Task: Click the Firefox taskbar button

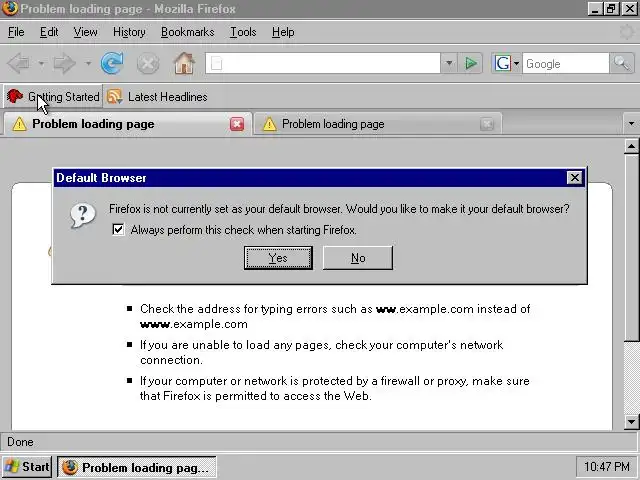Action: pos(137,467)
